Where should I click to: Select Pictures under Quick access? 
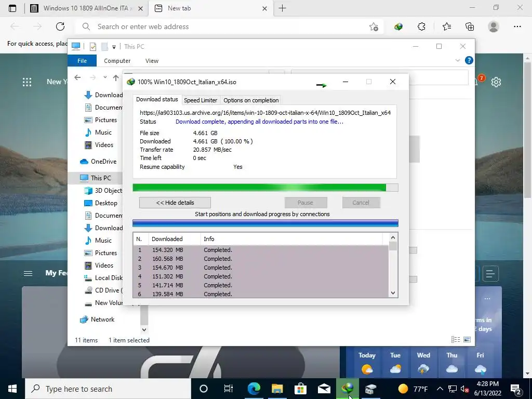click(x=101, y=120)
